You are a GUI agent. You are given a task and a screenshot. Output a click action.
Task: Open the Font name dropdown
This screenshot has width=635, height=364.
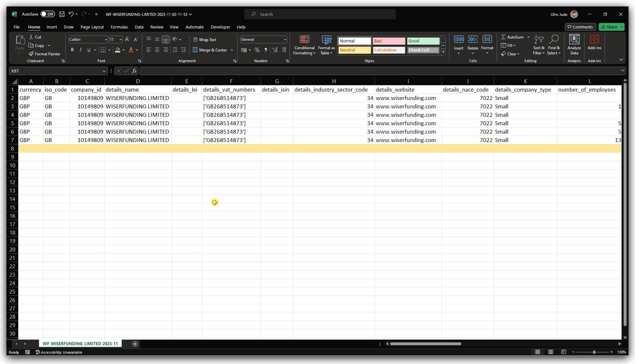click(x=106, y=39)
